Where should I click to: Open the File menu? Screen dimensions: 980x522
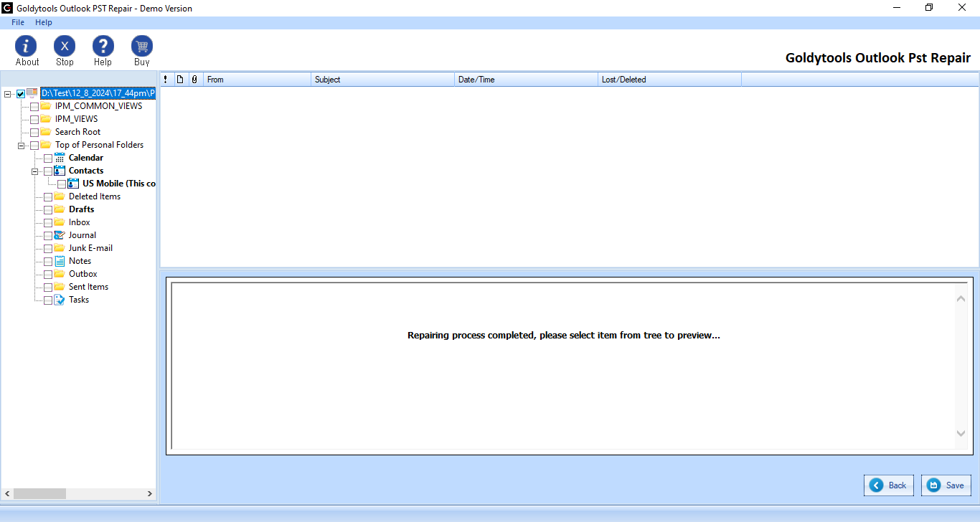tap(18, 22)
